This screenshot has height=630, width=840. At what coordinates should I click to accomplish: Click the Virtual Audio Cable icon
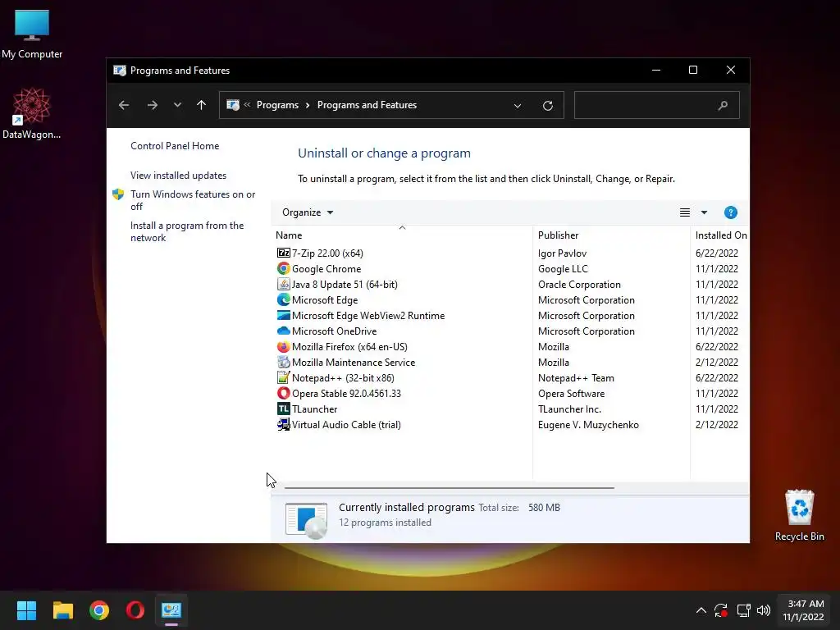(283, 424)
